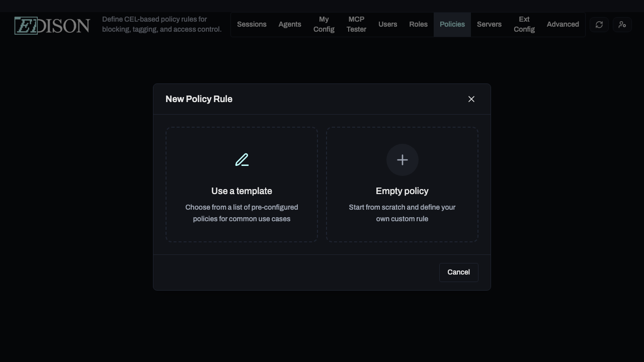Navigate to the Servers tab

click(489, 24)
